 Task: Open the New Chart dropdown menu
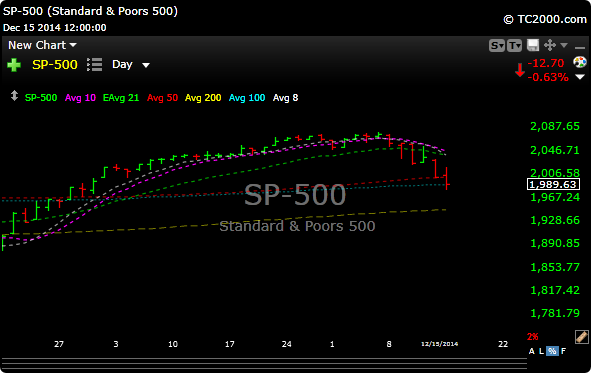coord(42,45)
